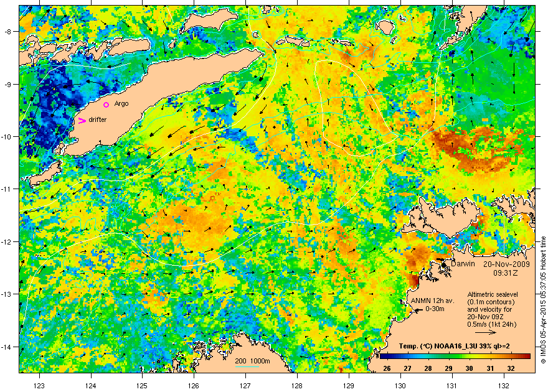Screen dimensions: 548x392
Task: Click the cyan 200m contour legend line
Action: tap(247, 366)
